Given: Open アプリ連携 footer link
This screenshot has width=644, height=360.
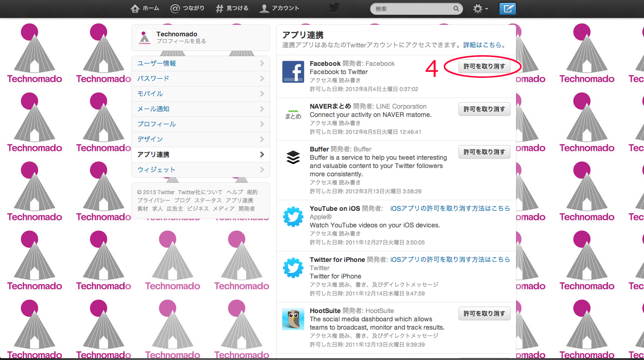Looking at the screenshot, I should pyautogui.click(x=239, y=201).
